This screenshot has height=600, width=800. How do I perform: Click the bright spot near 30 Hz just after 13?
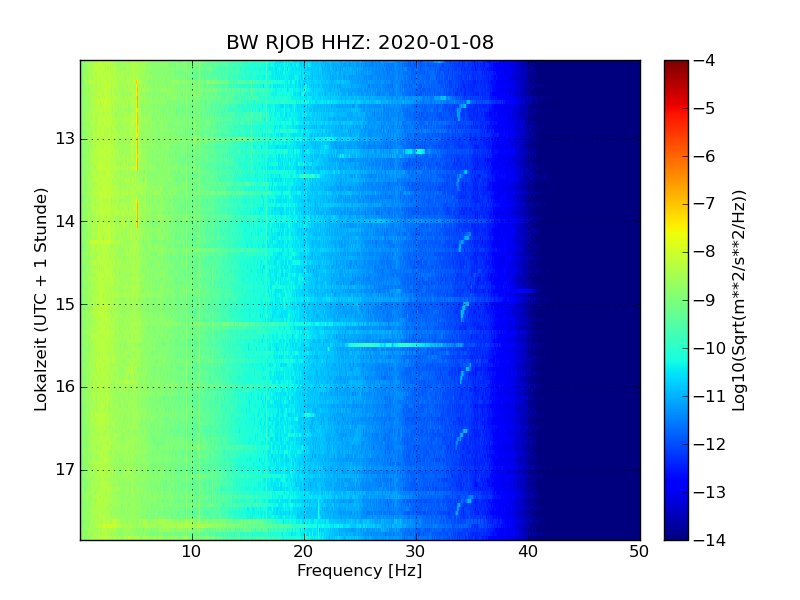point(415,152)
